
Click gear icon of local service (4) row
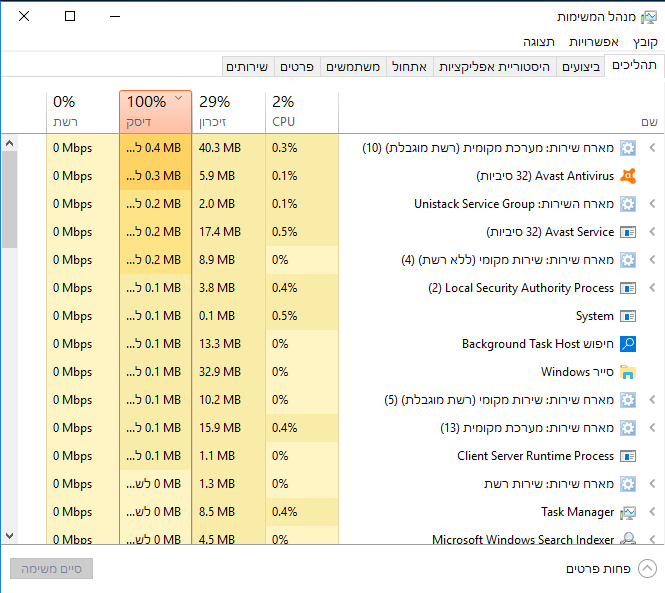(x=628, y=260)
